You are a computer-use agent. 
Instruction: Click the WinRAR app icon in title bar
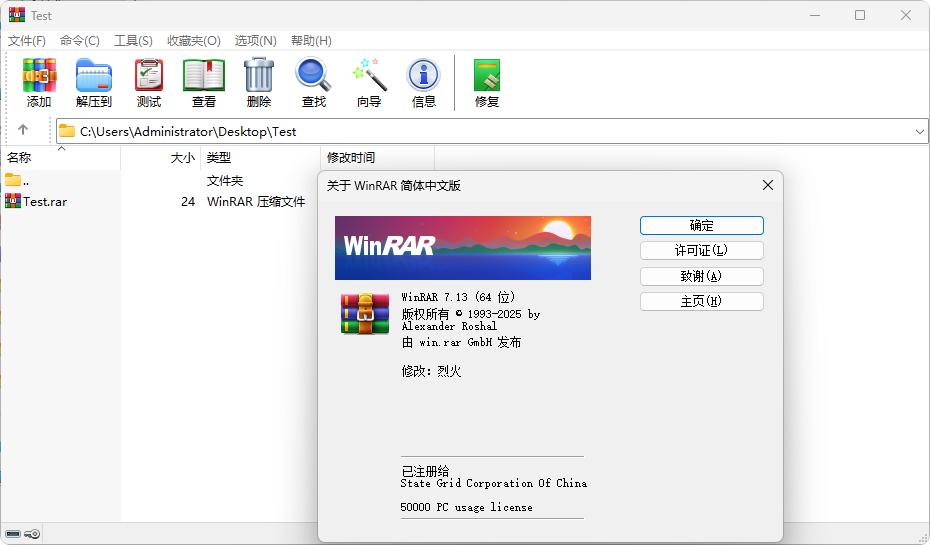17,15
